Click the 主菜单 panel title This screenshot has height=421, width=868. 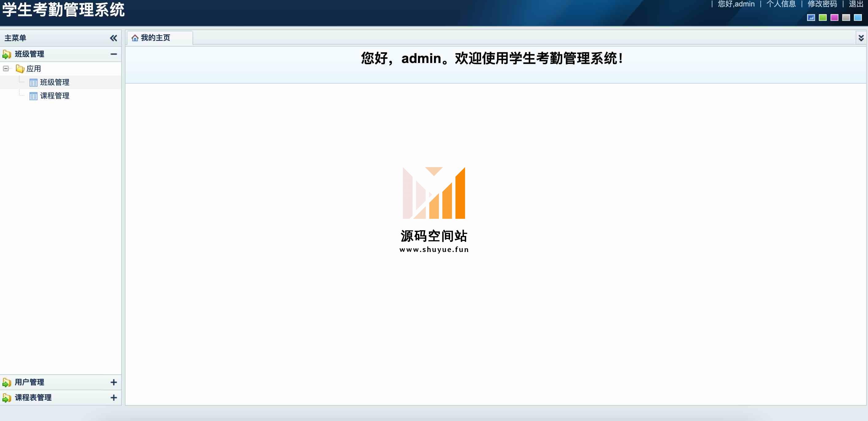coord(15,38)
